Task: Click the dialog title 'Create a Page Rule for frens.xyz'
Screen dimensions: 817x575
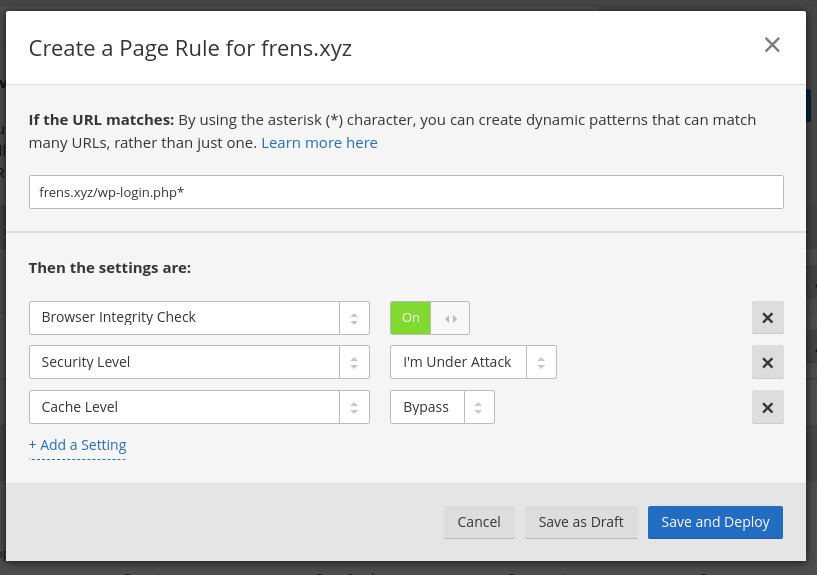Action: coord(190,48)
